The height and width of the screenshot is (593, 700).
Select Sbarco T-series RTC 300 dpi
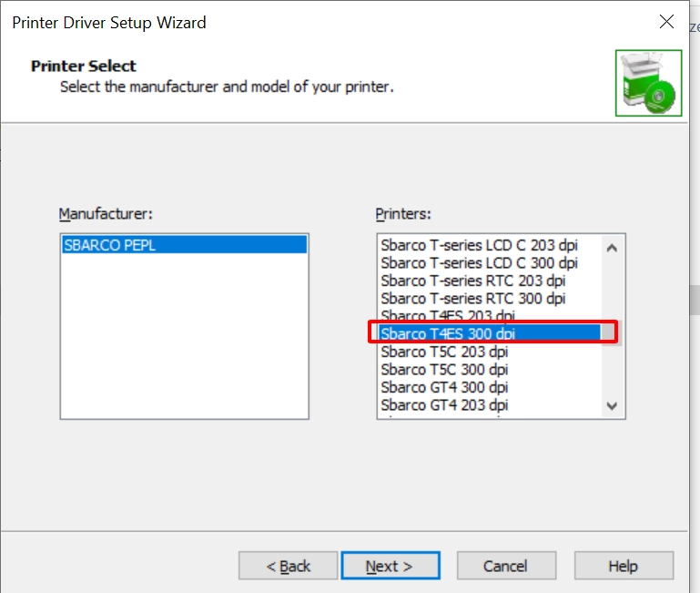coord(472,298)
